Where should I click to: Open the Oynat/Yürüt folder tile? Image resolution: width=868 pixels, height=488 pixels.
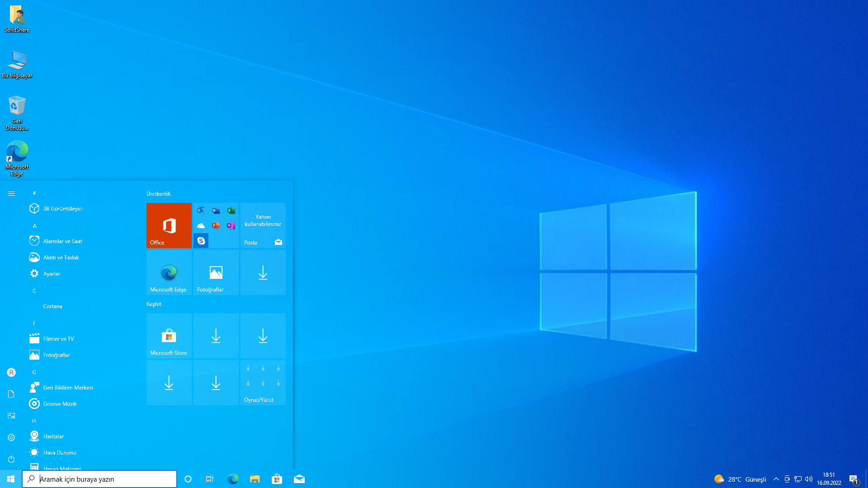click(263, 383)
